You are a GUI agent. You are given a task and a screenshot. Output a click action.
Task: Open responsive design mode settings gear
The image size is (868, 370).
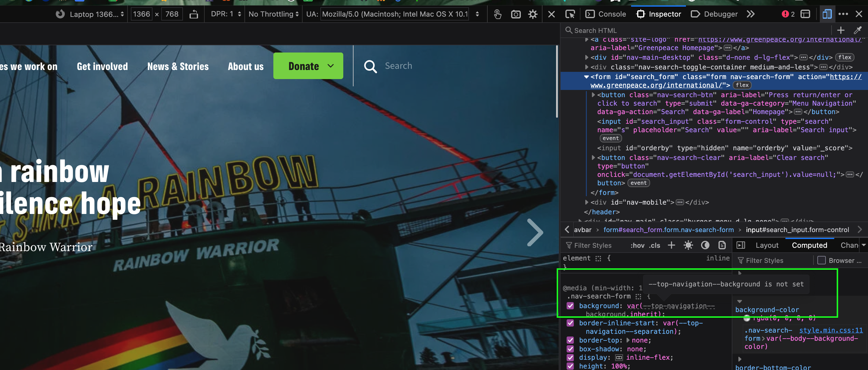533,14
